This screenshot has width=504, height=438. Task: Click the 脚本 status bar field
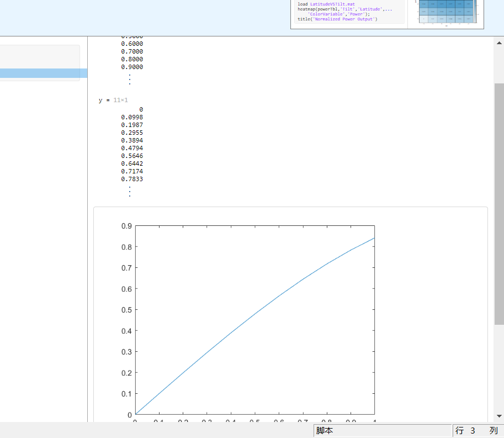tap(383, 431)
